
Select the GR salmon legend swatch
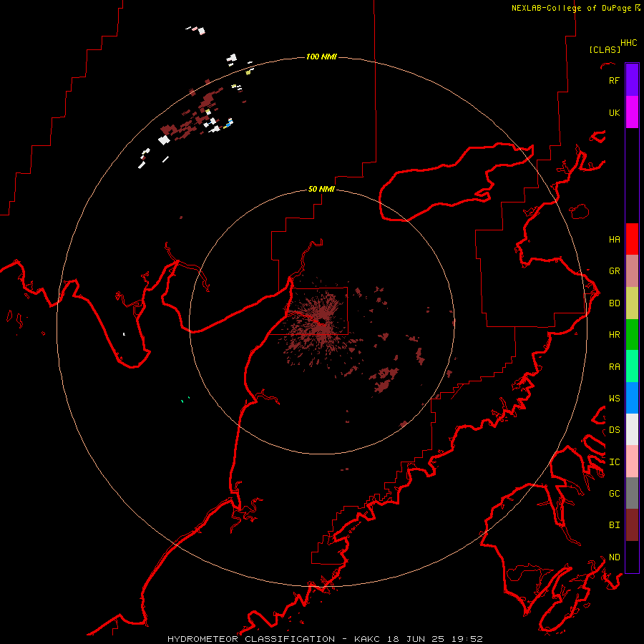pyautogui.click(x=632, y=271)
